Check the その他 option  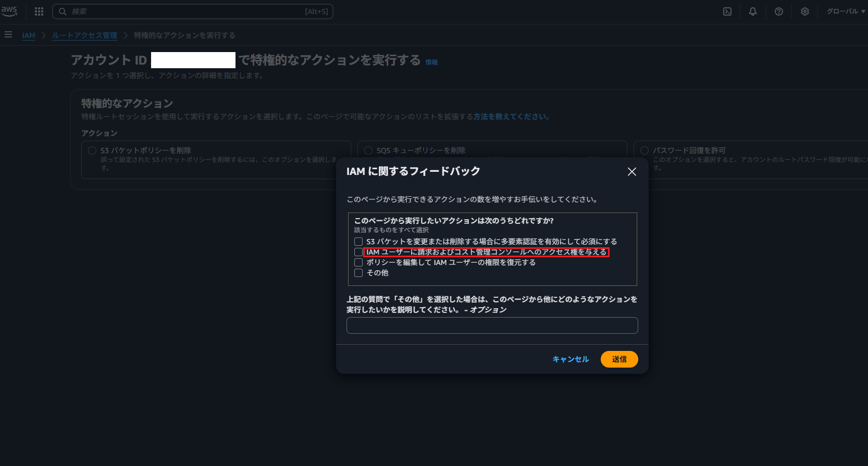358,273
